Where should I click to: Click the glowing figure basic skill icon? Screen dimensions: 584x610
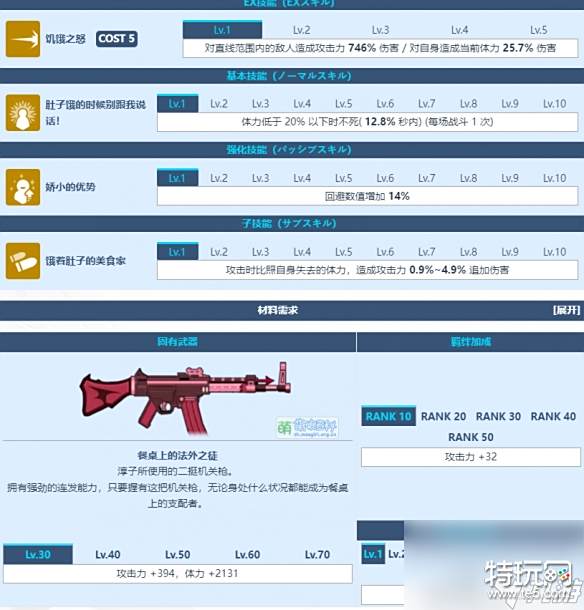[23, 113]
